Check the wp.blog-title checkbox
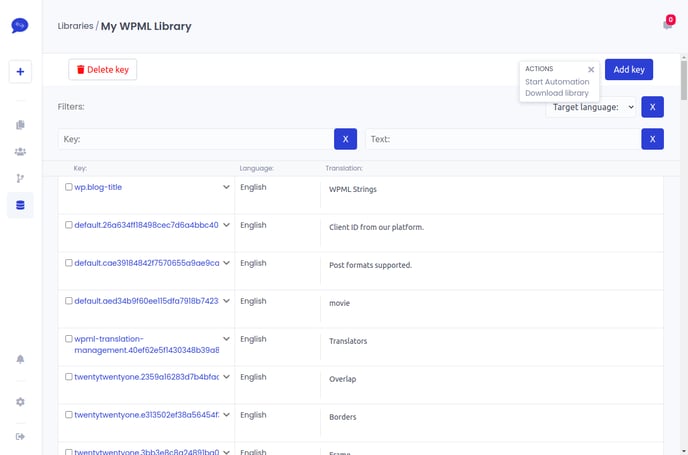Image resolution: width=688 pixels, height=455 pixels. pos(68,187)
